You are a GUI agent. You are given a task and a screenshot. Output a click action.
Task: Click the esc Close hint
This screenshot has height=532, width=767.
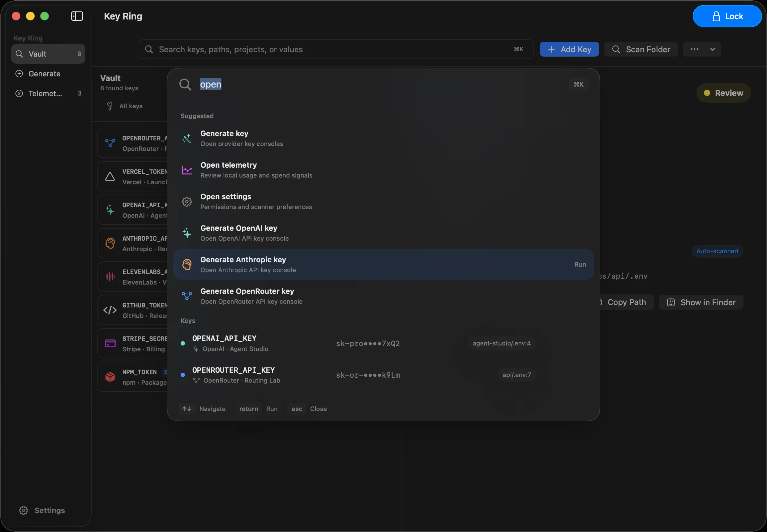pos(309,409)
